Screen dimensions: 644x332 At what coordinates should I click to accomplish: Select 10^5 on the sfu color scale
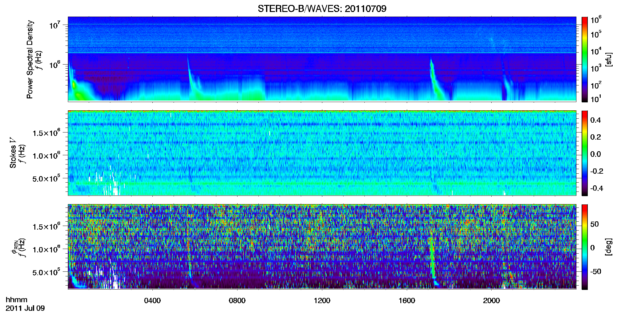596,34
